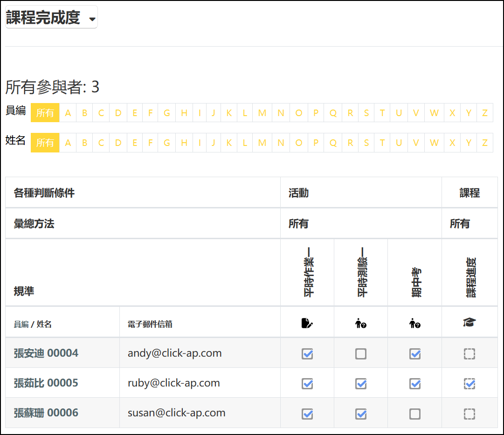Open the 平時作業一 activity heading
The height and width of the screenshot is (435, 504).
pyautogui.click(x=309, y=272)
